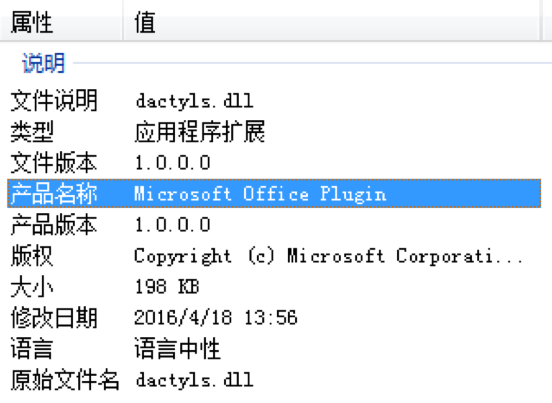Select the first dactyls.dll value under 文件说明
Viewport: 552px width, 403px height.
tap(194, 101)
